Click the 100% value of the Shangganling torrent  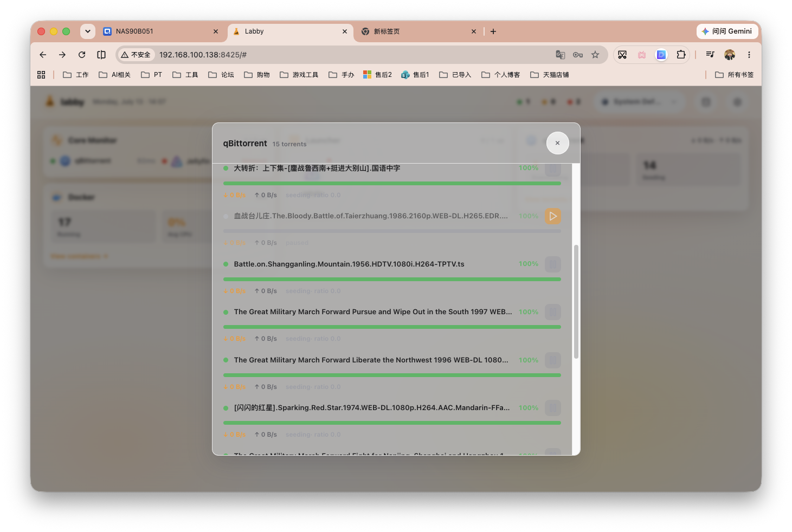(529, 264)
